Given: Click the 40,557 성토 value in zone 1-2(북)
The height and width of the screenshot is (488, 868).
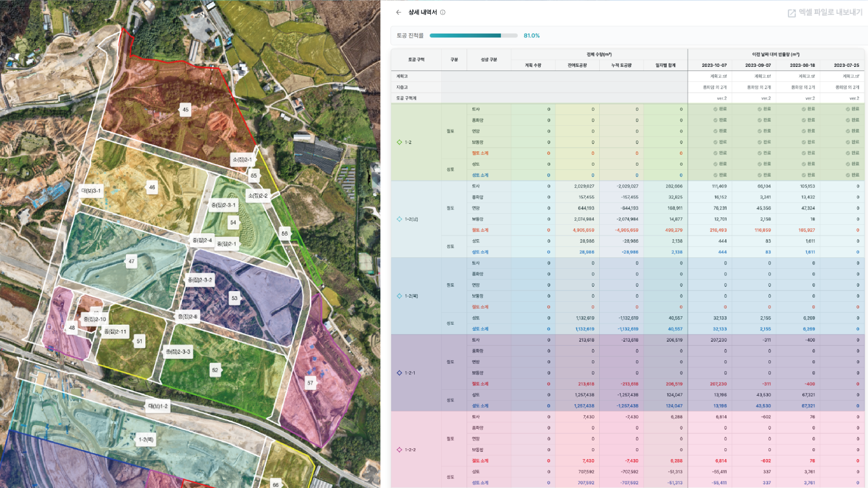Looking at the screenshot, I should [674, 318].
